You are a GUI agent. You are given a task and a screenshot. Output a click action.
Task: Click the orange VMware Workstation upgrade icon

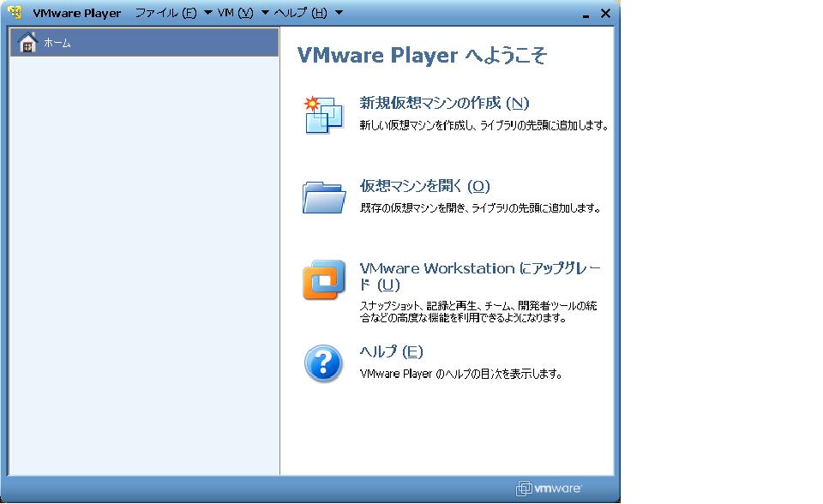pyautogui.click(x=323, y=280)
